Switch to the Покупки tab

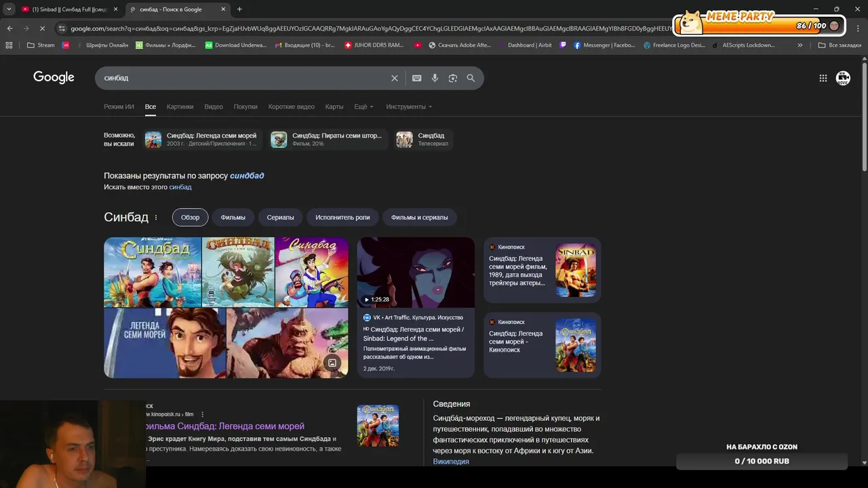(x=245, y=106)
